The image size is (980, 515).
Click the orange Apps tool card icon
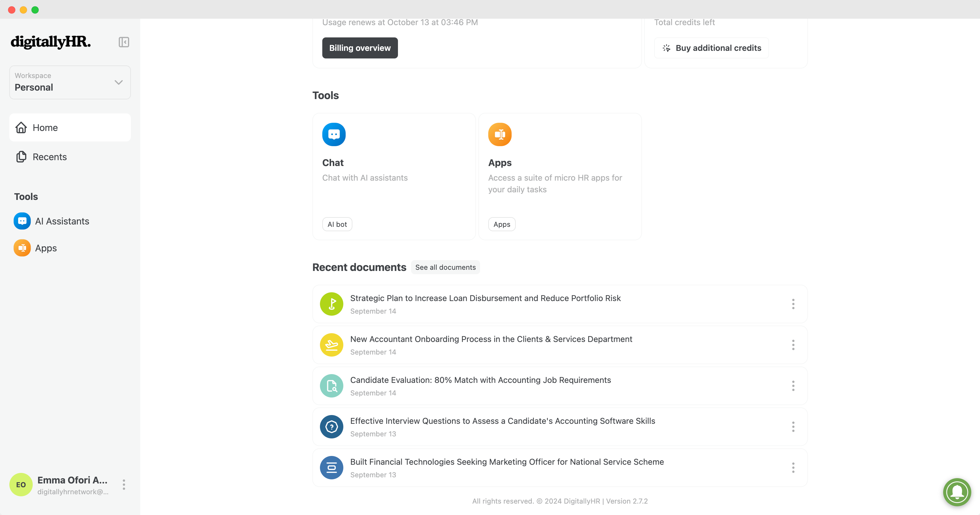500,134
